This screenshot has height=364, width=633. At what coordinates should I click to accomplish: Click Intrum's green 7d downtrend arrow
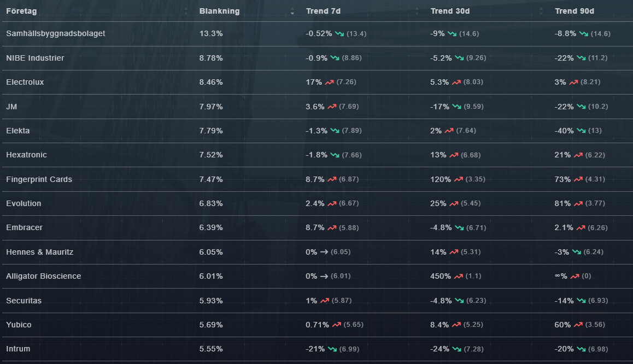coord(332,349)
